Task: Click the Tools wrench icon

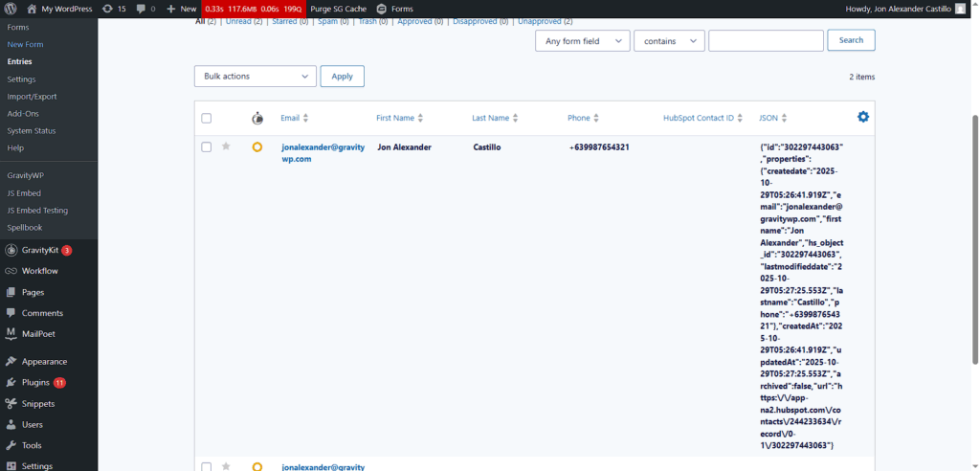Action: point(11,445)
